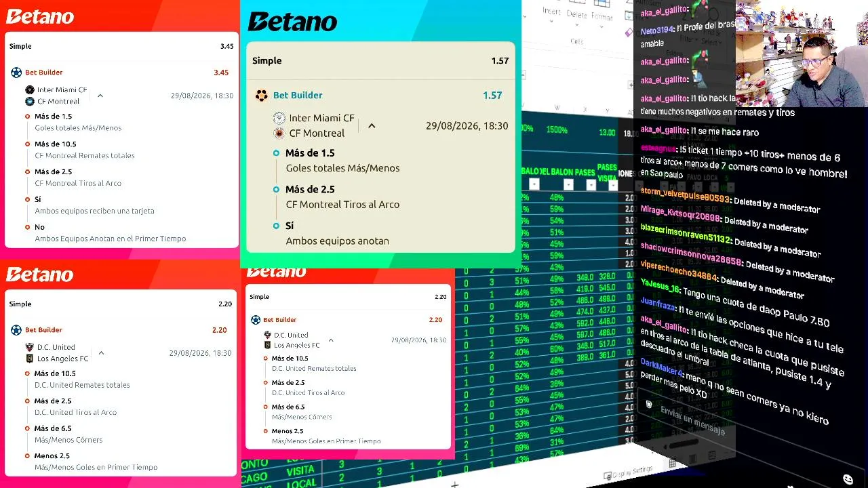Click the CF Montreal crest on the 1.57 slip
Viewport: 868px width, 488px height.
point(279,133)
